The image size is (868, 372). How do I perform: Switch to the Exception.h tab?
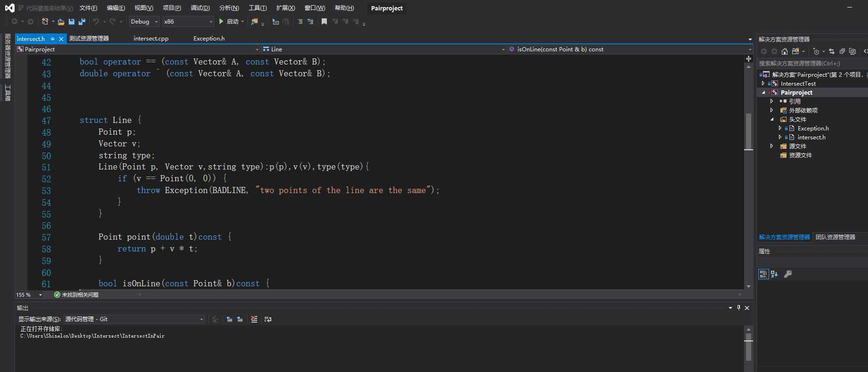[x=209, y=39]
